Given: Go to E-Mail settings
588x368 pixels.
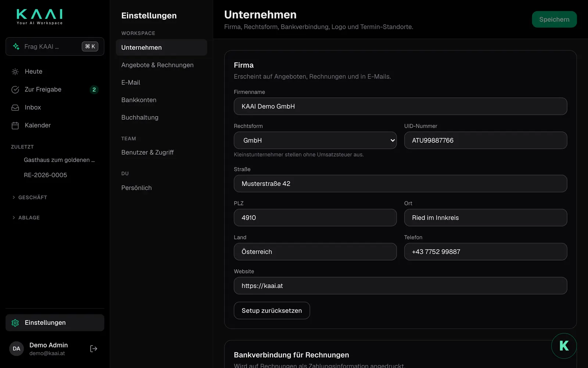Looking at the screenshot, I should [161, 82].
